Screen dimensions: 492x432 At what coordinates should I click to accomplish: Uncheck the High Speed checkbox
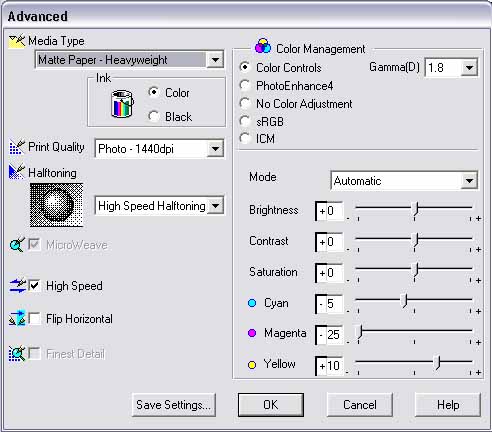[35, 286]
